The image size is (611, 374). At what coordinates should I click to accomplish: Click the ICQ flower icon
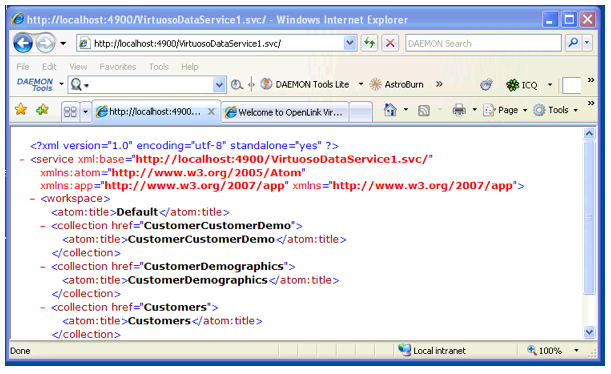[512, 85]
